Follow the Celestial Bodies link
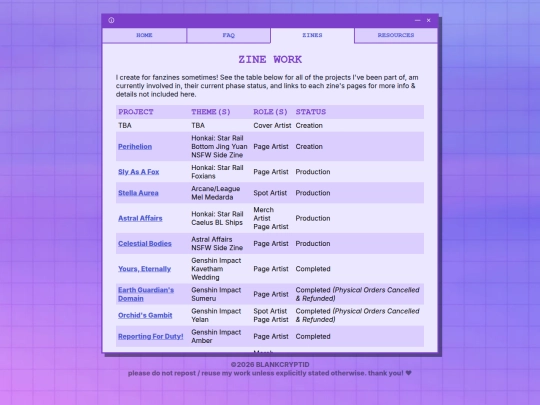 coord(145,243)
